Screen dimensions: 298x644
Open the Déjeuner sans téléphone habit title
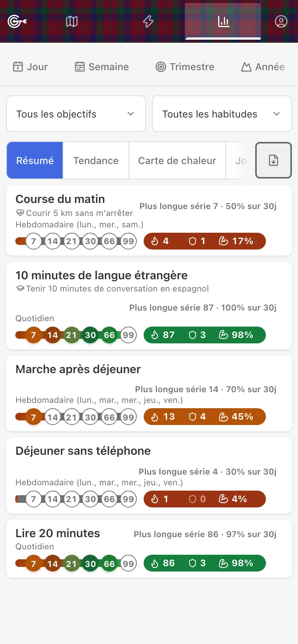[x=83, y=451]
